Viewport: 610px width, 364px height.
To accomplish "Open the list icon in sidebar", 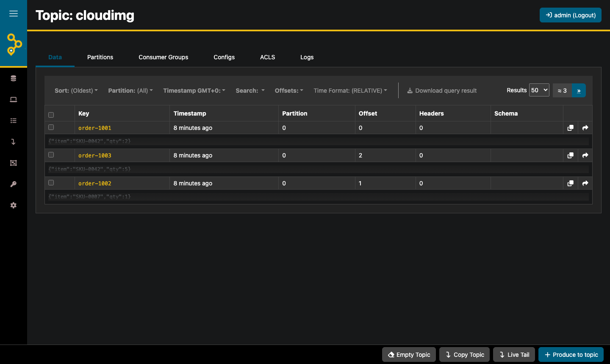I will pyautogui.click(x=14, y=121).
